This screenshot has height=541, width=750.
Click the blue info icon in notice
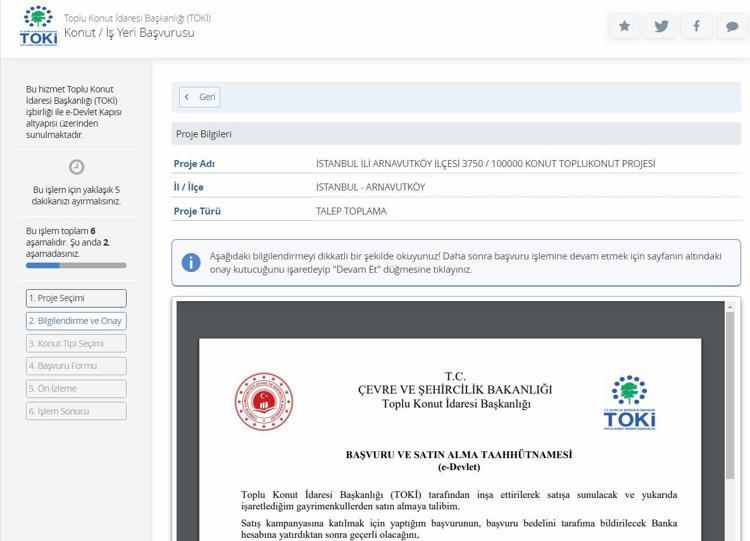pyautogui.click(x=190, y=262)
